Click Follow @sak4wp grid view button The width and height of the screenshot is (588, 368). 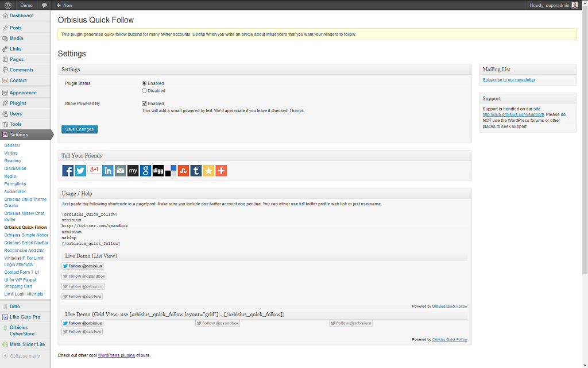point(82,332)
